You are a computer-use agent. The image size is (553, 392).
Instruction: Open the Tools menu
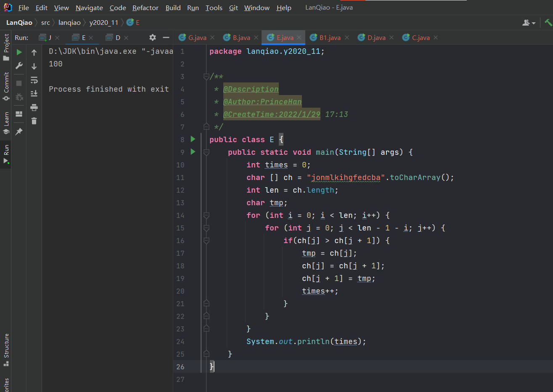214,8
